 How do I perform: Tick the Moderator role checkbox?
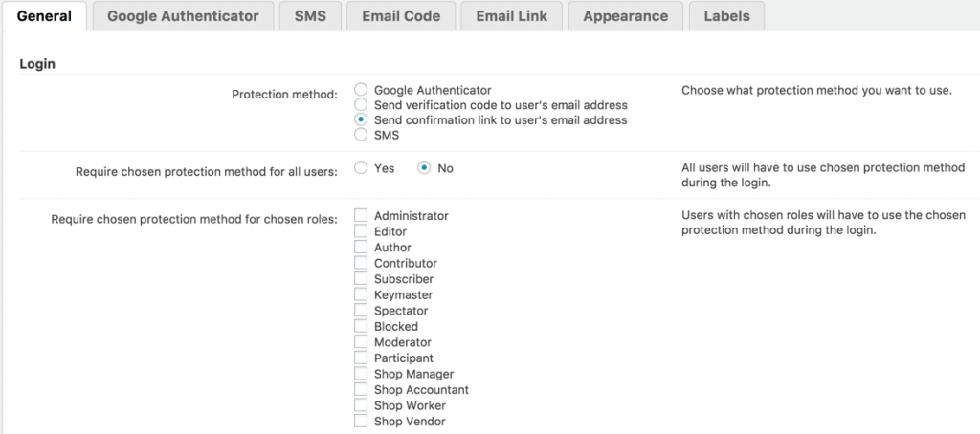[361, 342]
